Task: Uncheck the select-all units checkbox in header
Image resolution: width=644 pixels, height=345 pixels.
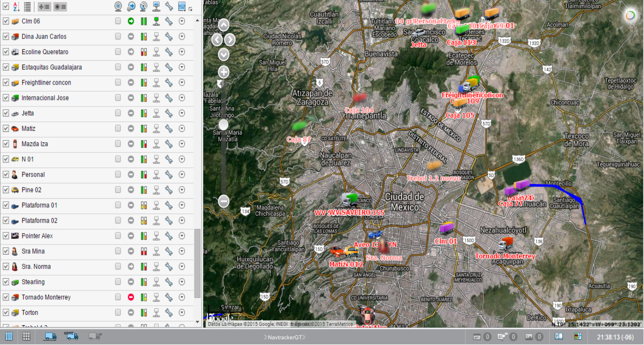Action: [x=6, y=7]
